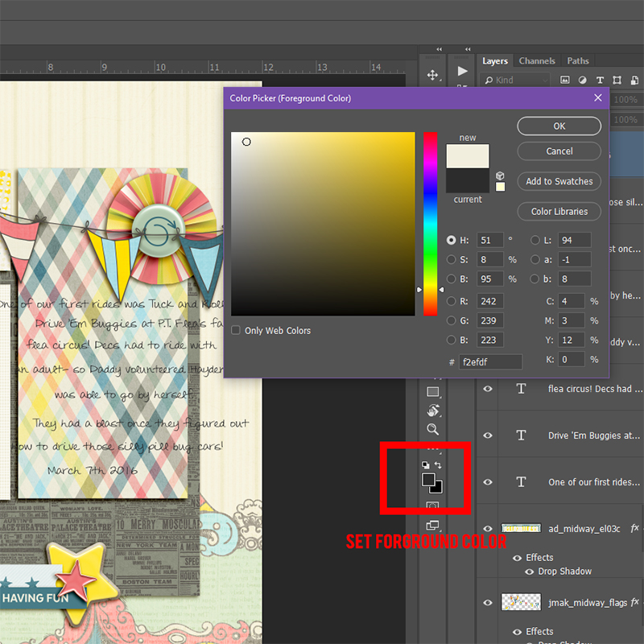Click fx icon on ad_midway_el03c layer
Viewport: 644px width, 644px height.
pos(634,528)
